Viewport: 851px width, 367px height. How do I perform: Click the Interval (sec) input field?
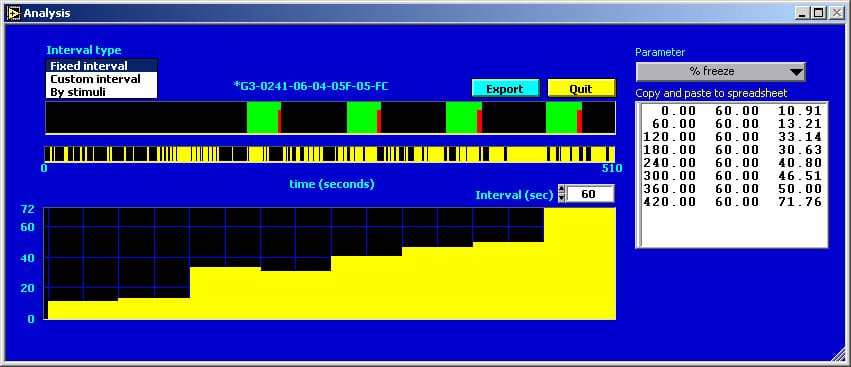pyautogui.click(x=590, y=194)
